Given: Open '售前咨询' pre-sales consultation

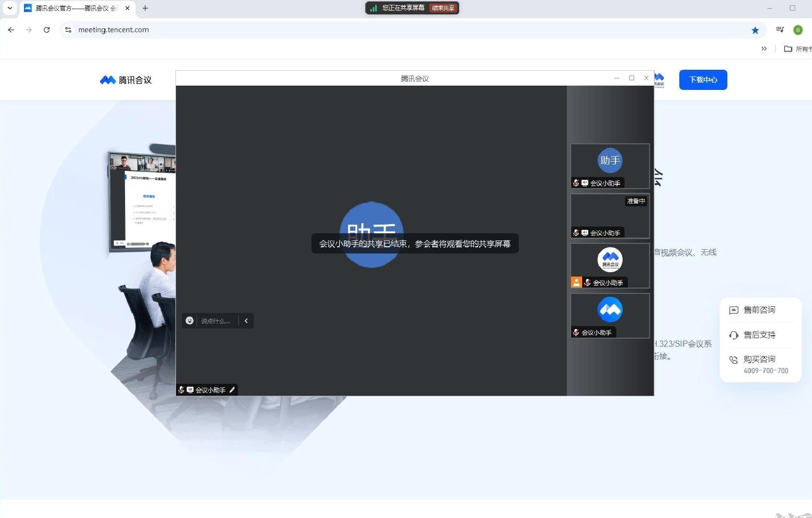Looking at the screenshot, I should click(x=760, y=310).
